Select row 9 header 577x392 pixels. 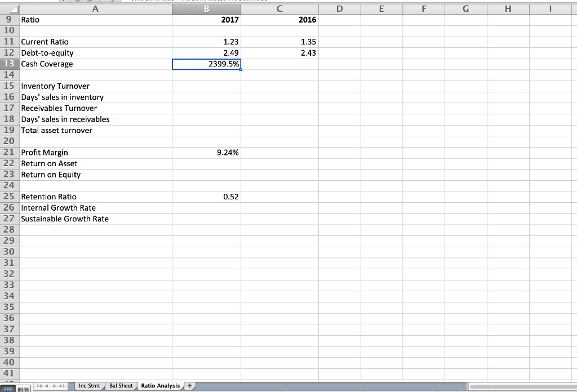pos(10,20)
